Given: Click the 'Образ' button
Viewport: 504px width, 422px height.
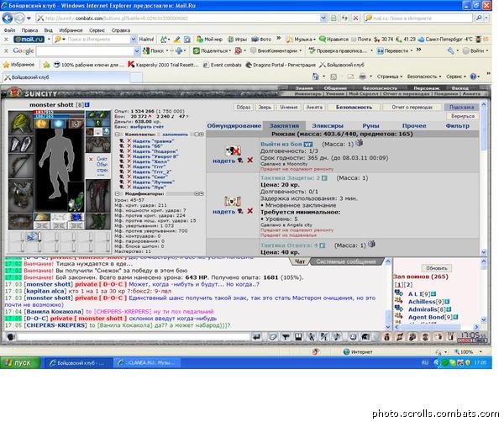Looking at the screenshot, I should pos(244,107).
